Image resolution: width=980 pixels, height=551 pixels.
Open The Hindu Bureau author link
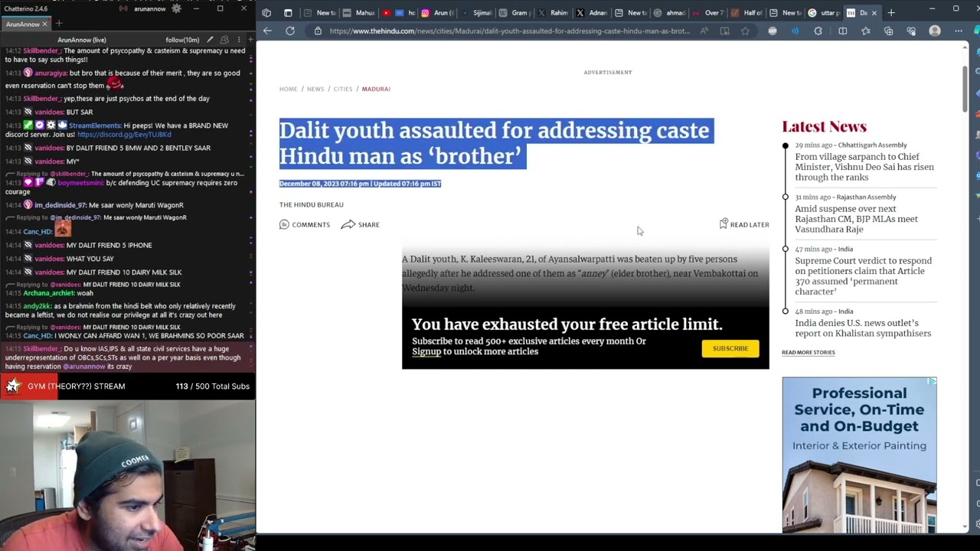312,204
